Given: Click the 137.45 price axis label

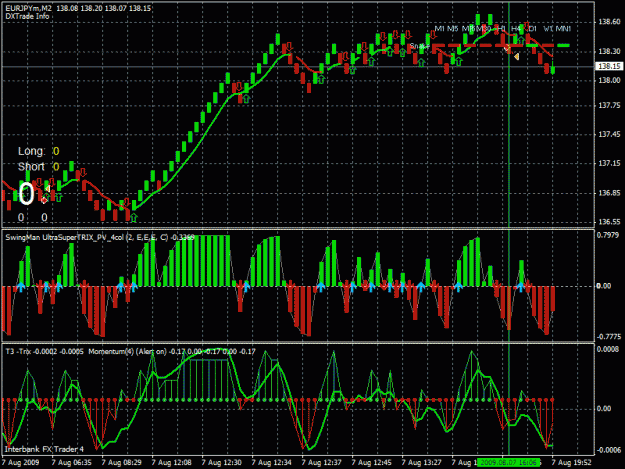Looking at the screenshot, I should pyautogui.click(x=609, y=135).
